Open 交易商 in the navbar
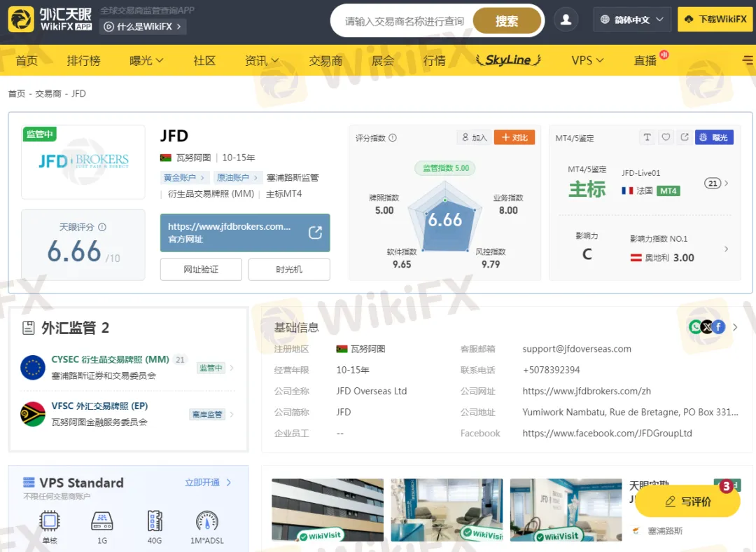 325,60
